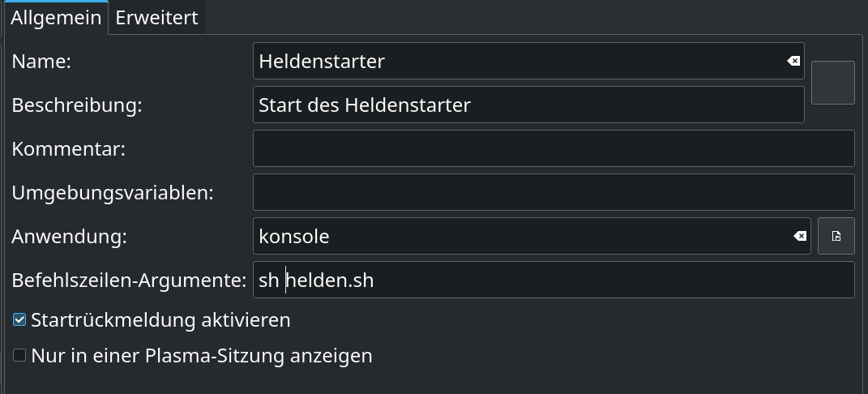Focus the Umgebungsvariablen input field
The width and height of the screenshot is (868, 394).
click(x=554, y=192)
